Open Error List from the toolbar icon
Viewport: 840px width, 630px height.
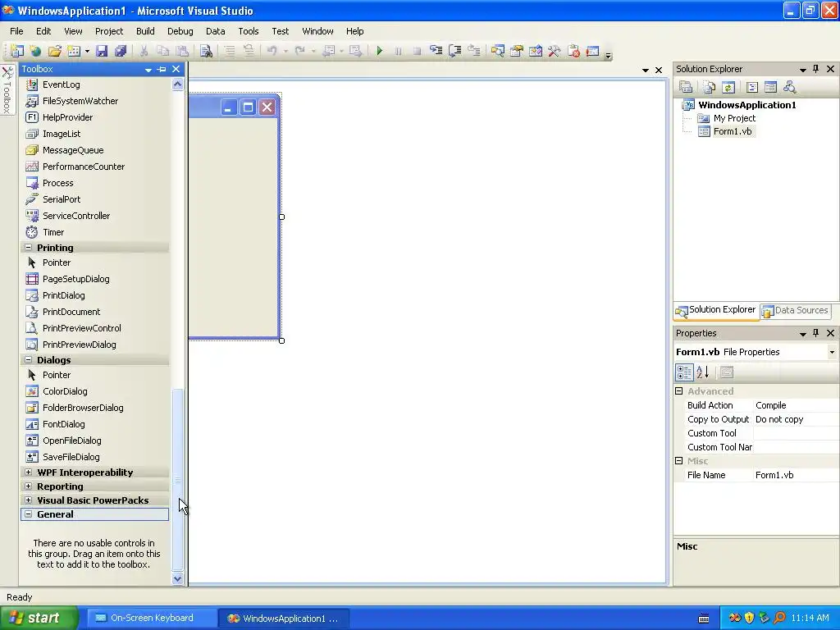pyautogui.click(x=573, y=51)
